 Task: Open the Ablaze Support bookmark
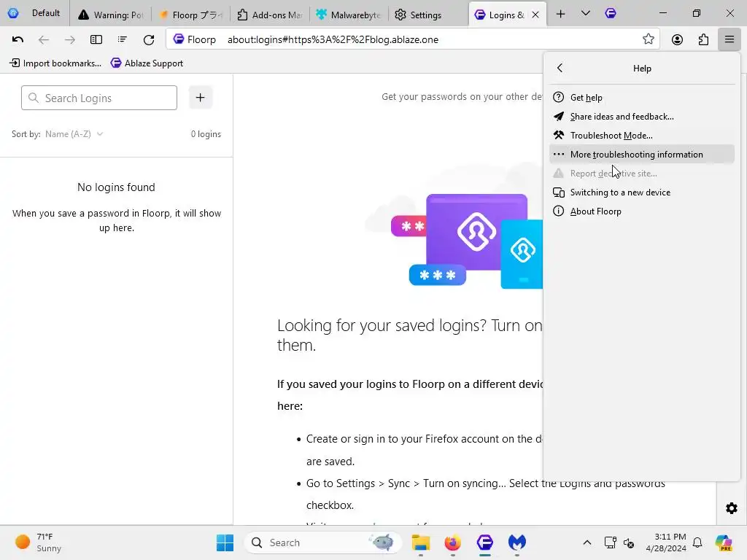[x=147, y=63]
